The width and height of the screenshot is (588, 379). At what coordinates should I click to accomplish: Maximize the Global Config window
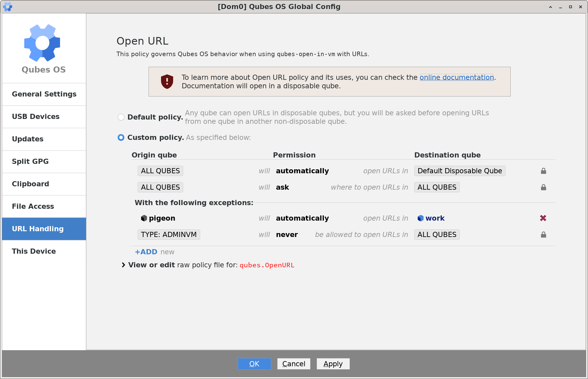(x=570, y=7)
